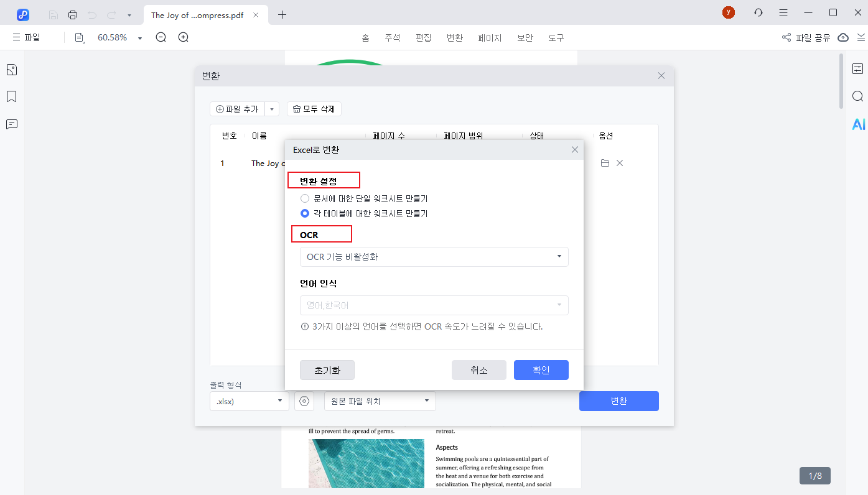This screenshot has width=868, height=495.
Task: Open the bookmark panel in left sidebar
Action: [x=11, y=96]
